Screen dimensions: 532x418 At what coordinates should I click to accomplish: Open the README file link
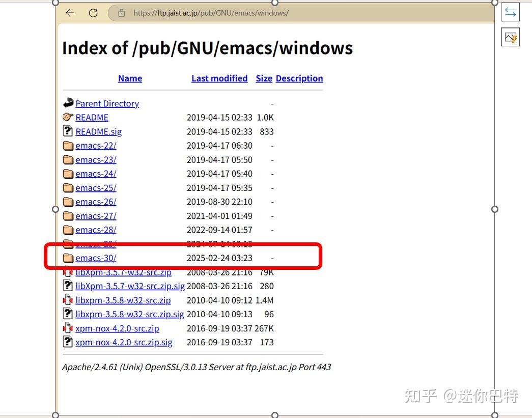(x=92, y=117)
